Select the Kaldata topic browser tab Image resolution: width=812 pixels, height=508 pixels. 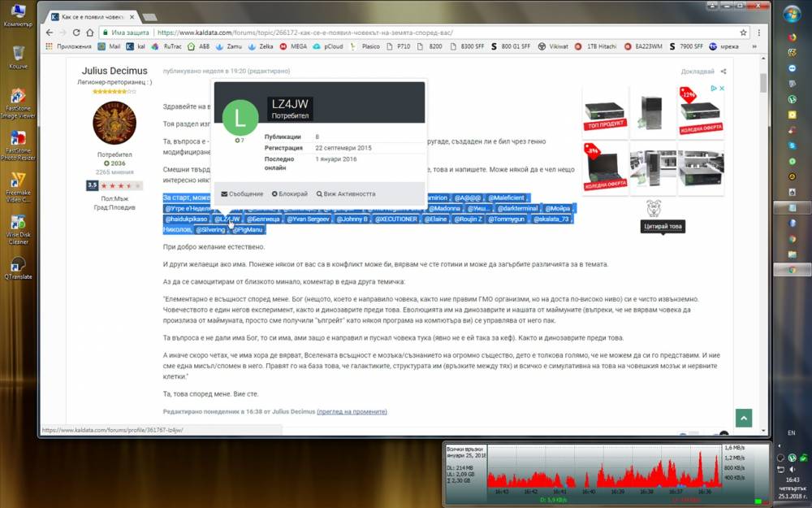(91, 17)
